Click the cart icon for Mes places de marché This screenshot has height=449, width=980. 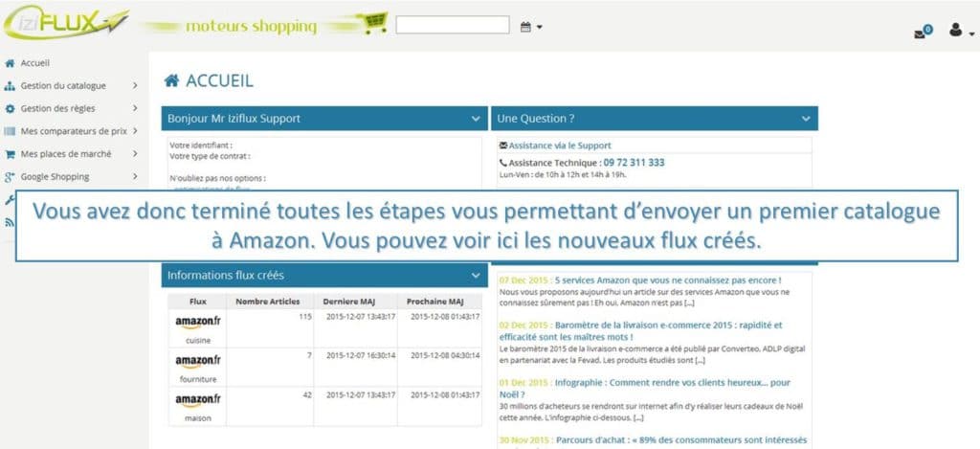pos(10,154)
